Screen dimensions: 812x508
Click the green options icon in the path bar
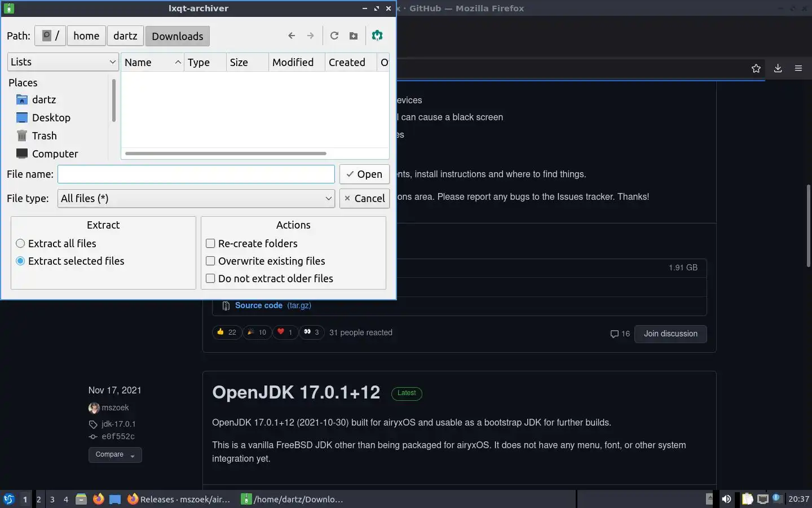click(377, 36)
